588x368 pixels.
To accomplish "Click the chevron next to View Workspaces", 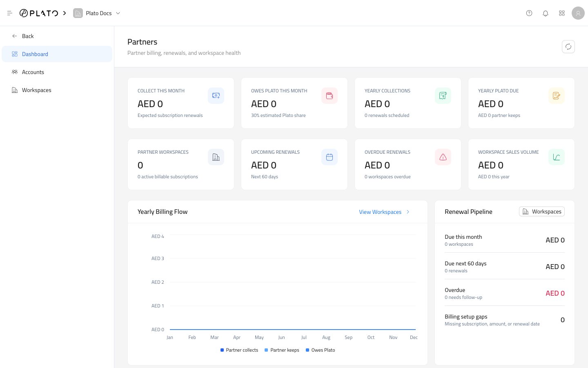I will point(408,212).
